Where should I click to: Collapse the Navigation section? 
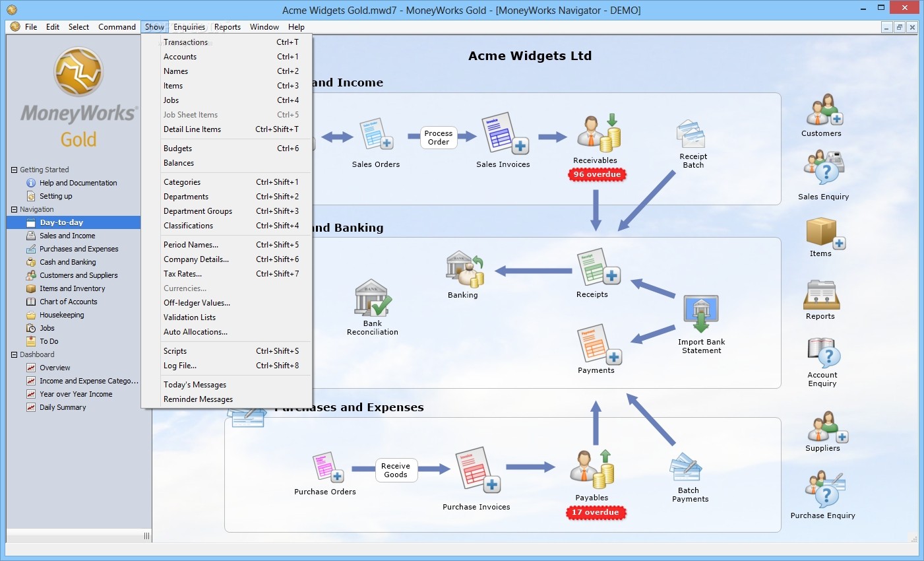click(14, 209)
